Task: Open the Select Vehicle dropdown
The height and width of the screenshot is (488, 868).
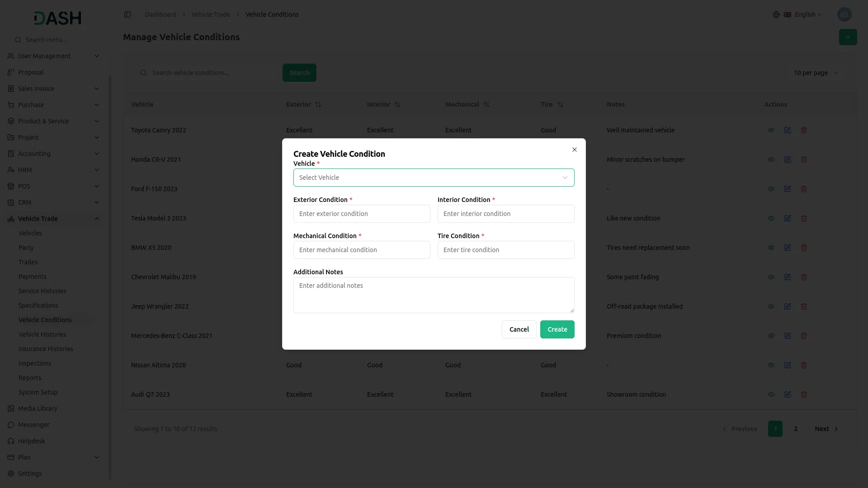Action: point(434,178)
